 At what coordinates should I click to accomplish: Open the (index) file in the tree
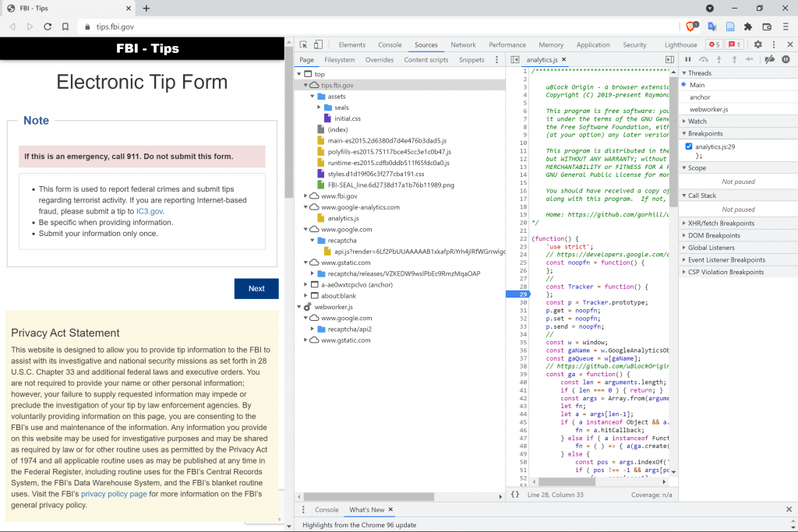point(338,129)
